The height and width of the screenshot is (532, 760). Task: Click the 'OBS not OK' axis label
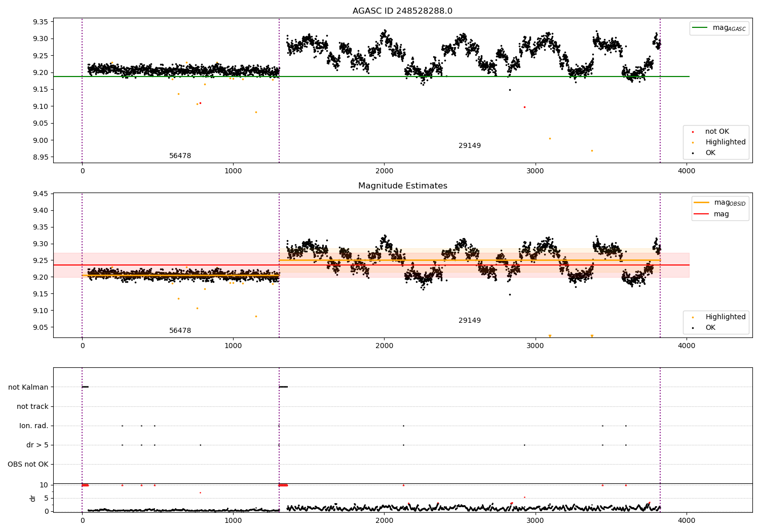(28, 464)
